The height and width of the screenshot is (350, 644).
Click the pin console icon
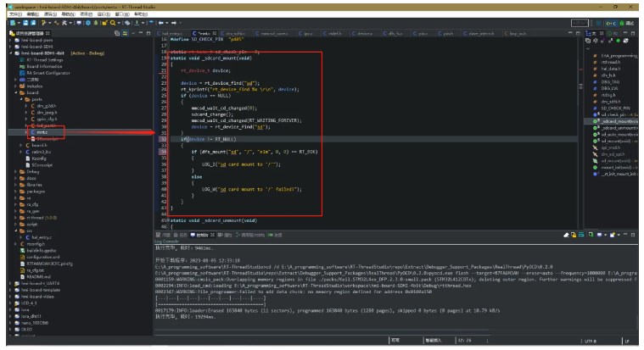pos(591,235)
